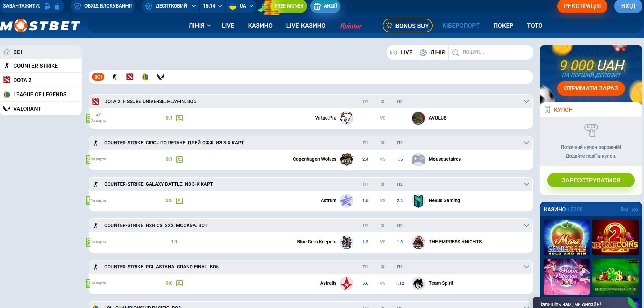Open the Обхід блокування shield option
Screen dimensions: 644x308
(x=103, y=6)
